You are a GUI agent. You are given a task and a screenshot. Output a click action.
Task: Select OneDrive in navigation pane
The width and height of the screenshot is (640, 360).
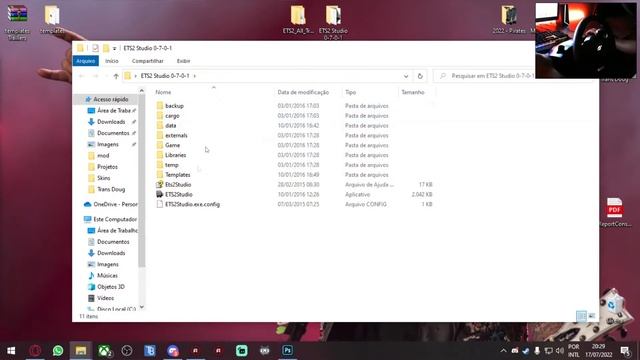click(x=115, y=204)
